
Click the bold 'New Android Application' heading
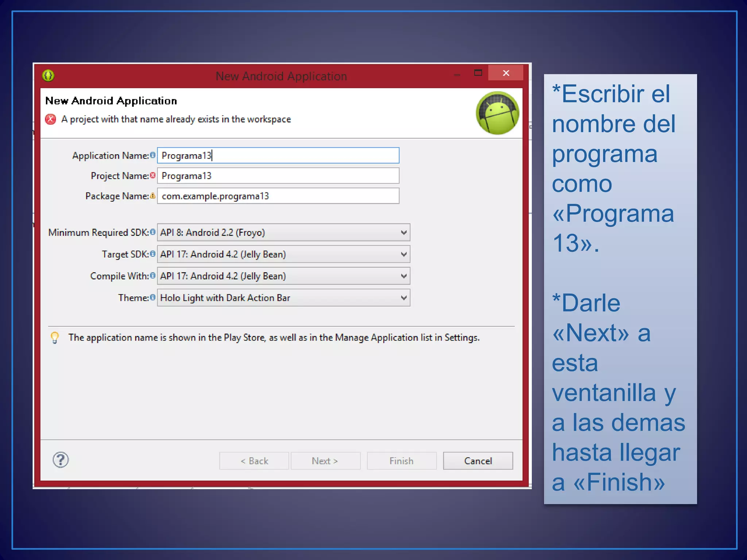click(111, 101)
